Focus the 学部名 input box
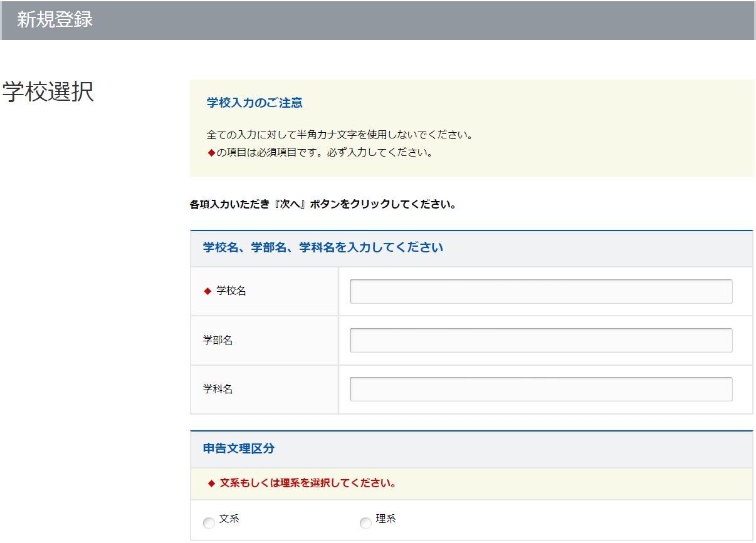This screenshot has height=543, width=756. click(540, 340)
